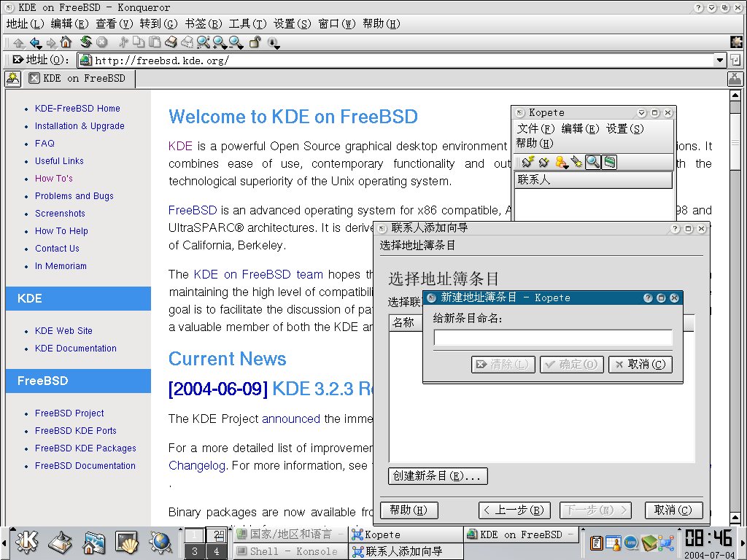
Task: Launch the home folder icon on panel
Action: [93, 542]
